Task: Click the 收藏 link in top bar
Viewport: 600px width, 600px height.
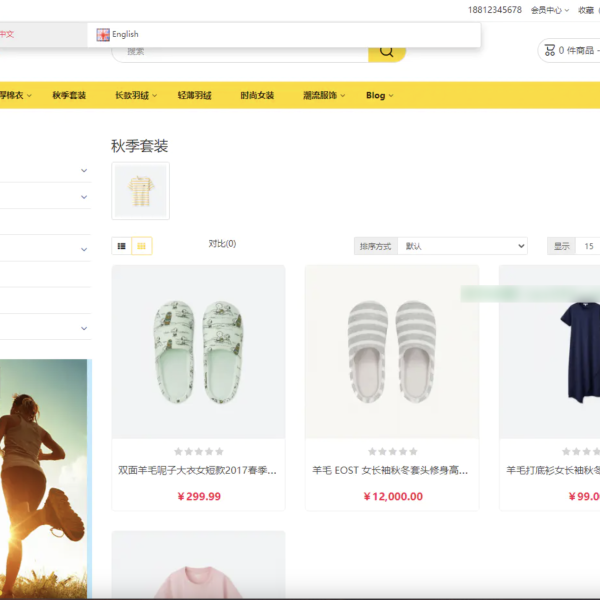Action: 586,10
